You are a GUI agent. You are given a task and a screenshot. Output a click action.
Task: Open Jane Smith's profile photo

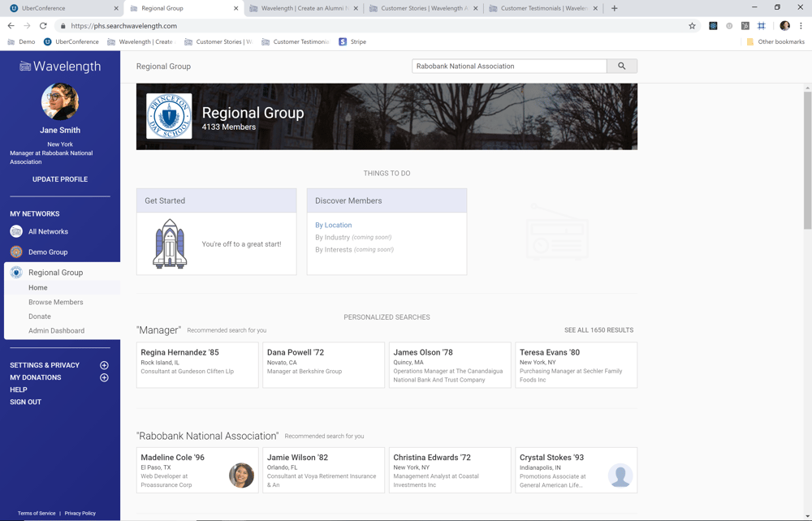60,102
